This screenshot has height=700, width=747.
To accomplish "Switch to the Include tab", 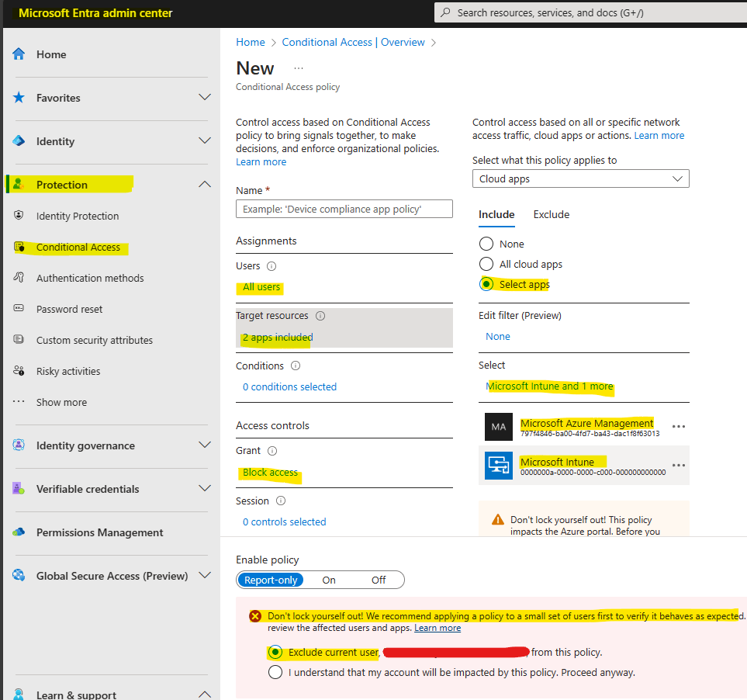I will pos(496,214).
